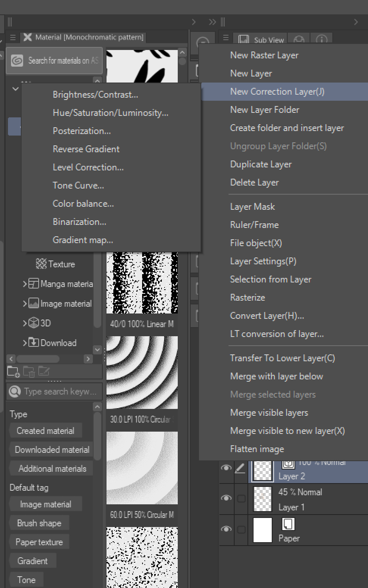Viewport: 368px width, 588px height.
Task: Click the Paper texture tag button
Action: [39, 542]
